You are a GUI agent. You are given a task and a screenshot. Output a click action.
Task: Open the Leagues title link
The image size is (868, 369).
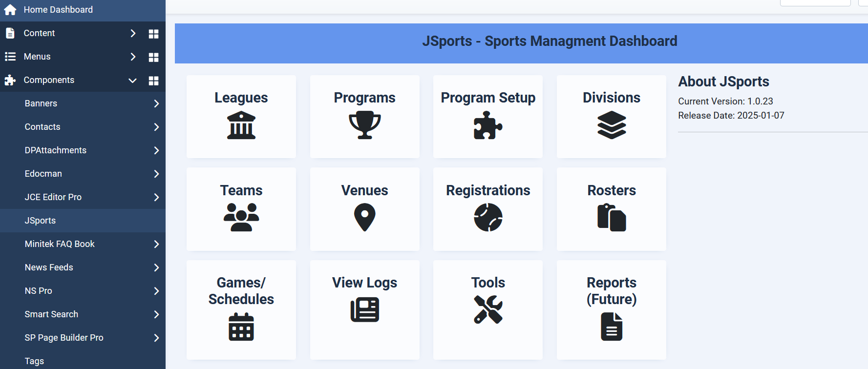tap(241, 98)
